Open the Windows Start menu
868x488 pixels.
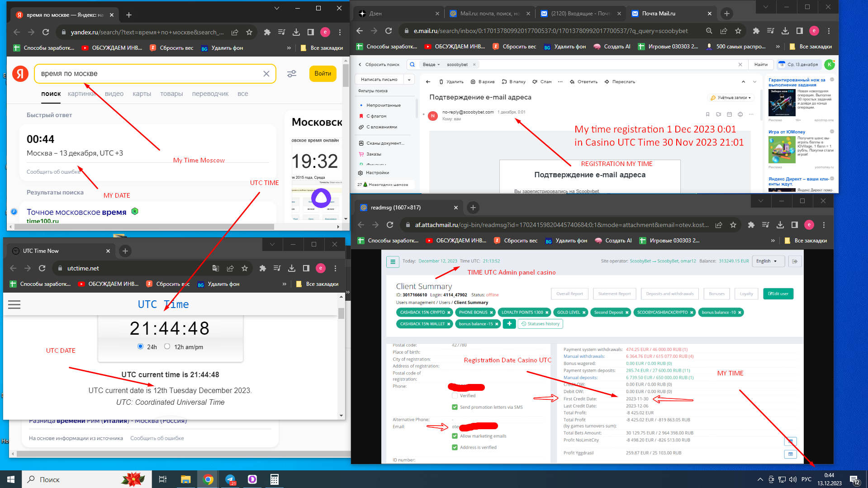click(x=11, y=479)
